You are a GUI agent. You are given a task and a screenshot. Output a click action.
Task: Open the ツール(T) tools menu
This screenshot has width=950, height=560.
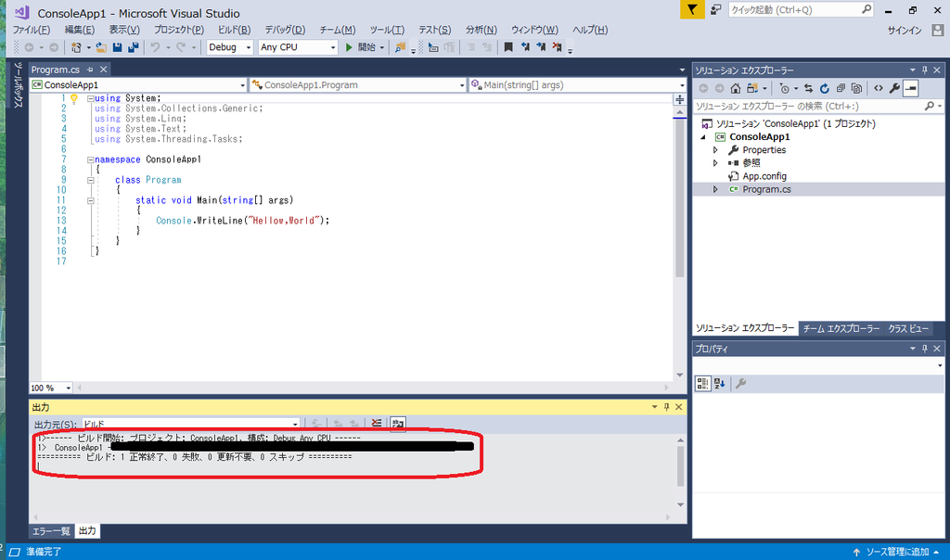(x=387, y=30)
